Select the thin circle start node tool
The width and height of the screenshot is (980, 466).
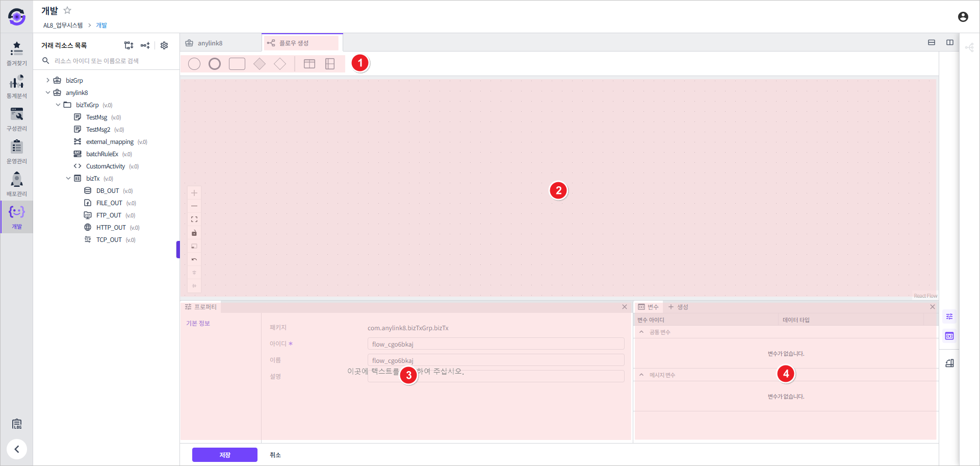pos(194,64)
